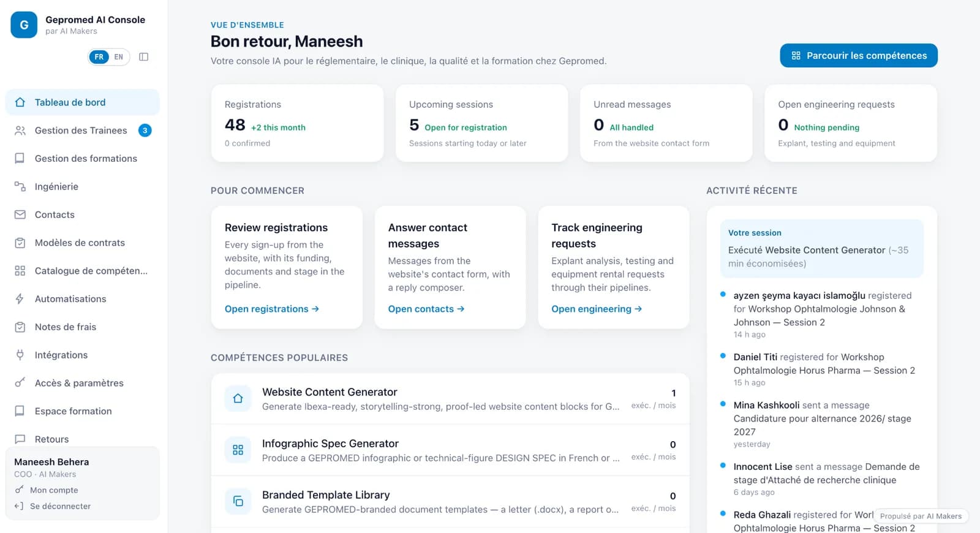Switch language to FR
The image size is (980, 533).
pyautogui.click(x=99, y=57)
